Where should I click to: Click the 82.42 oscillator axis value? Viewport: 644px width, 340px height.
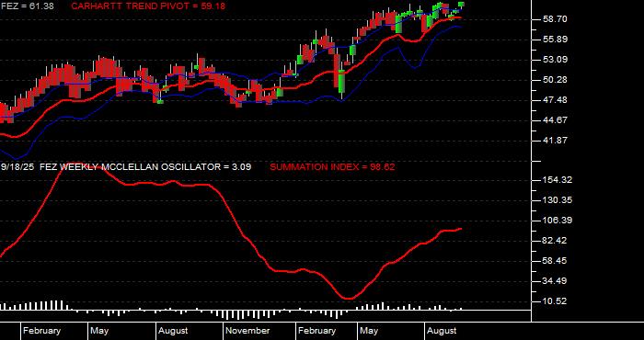click(556, 241)
